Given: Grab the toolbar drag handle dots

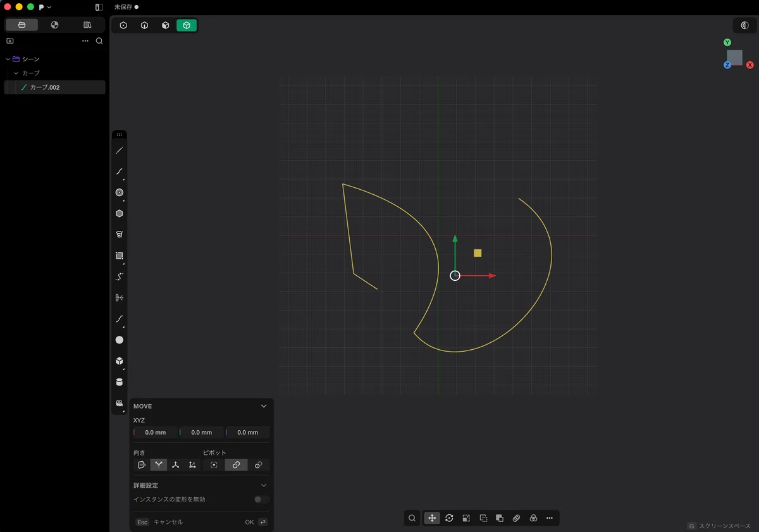Looking at the screenshot, I should (120, 135).
